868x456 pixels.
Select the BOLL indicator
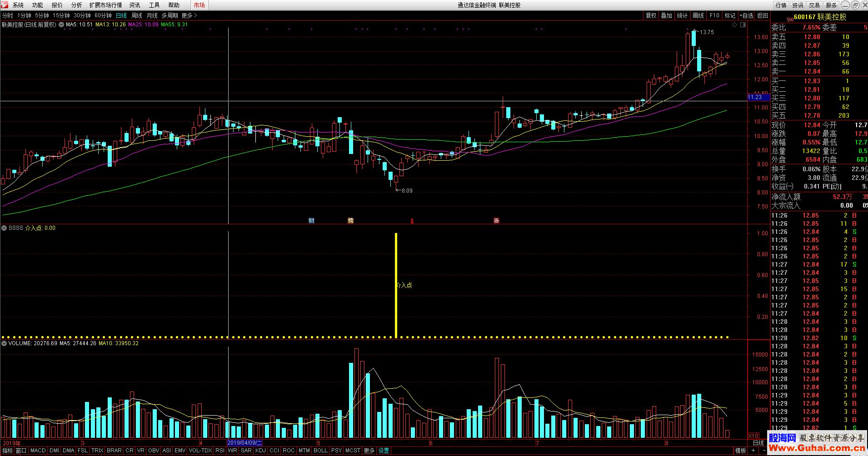320,451
